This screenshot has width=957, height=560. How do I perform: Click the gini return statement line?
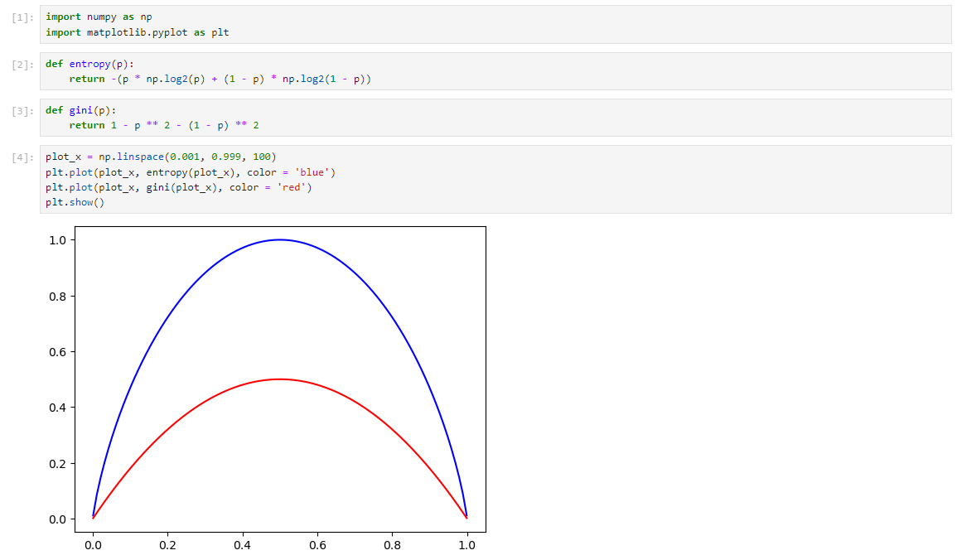(163, 125)
